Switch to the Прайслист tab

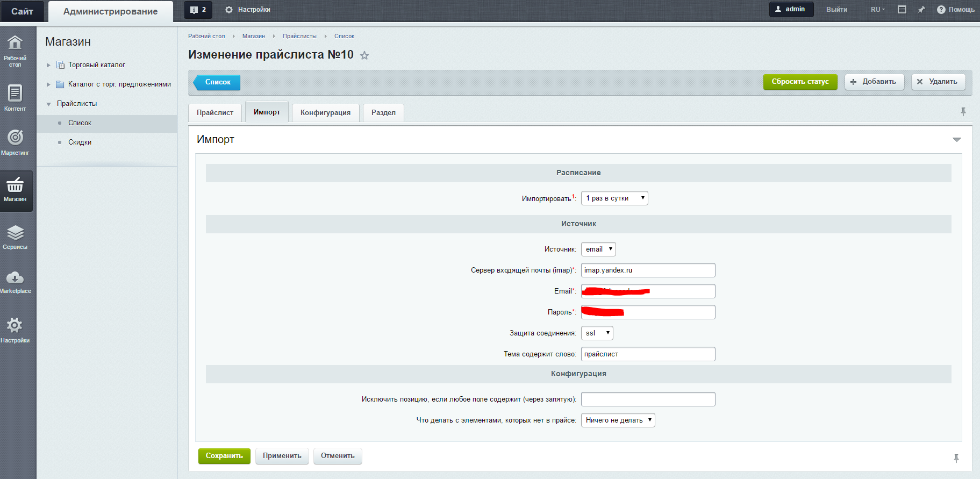[215, 113]
